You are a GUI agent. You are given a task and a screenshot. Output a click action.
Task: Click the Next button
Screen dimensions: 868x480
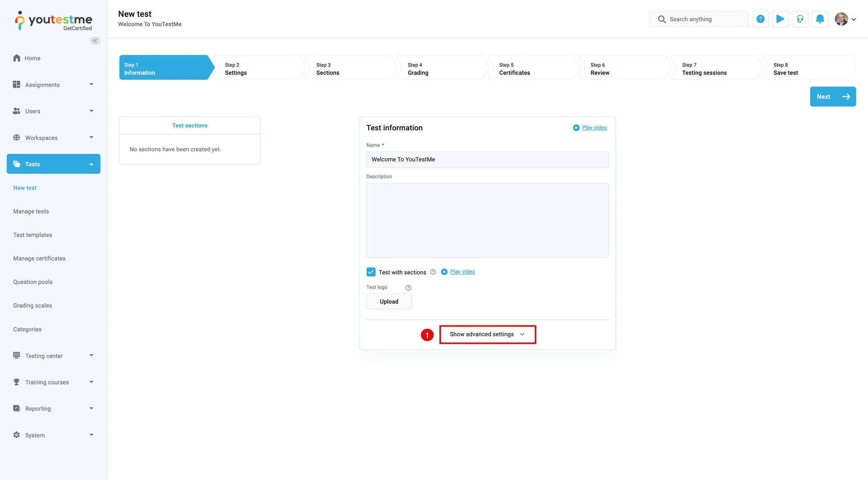click(x=833, y=97)
